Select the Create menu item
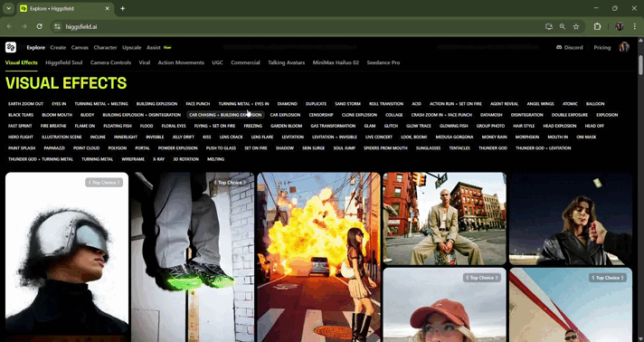 click(58, 47)
